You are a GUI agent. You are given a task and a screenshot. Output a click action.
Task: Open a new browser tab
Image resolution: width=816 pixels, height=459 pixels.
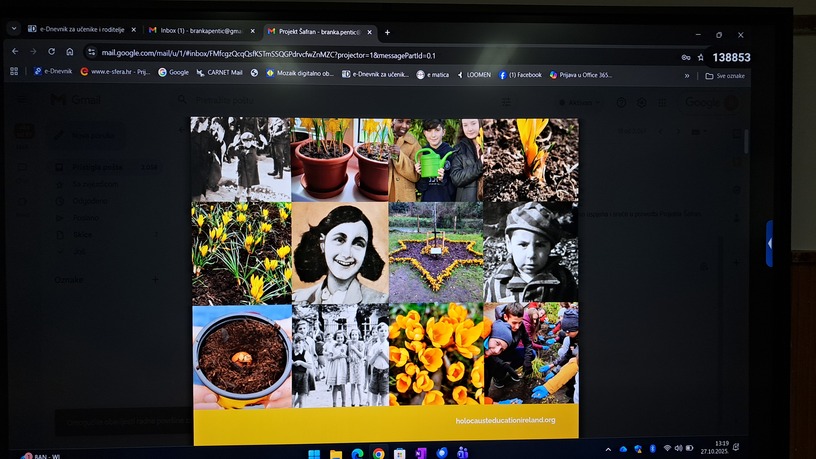pos(387,32)
